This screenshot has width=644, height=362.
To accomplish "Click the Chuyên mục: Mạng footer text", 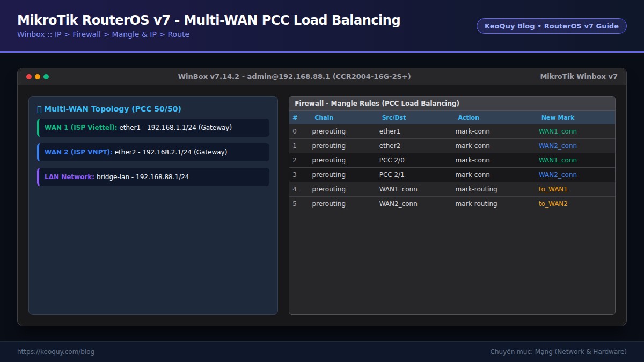I will tap(558, 352).
